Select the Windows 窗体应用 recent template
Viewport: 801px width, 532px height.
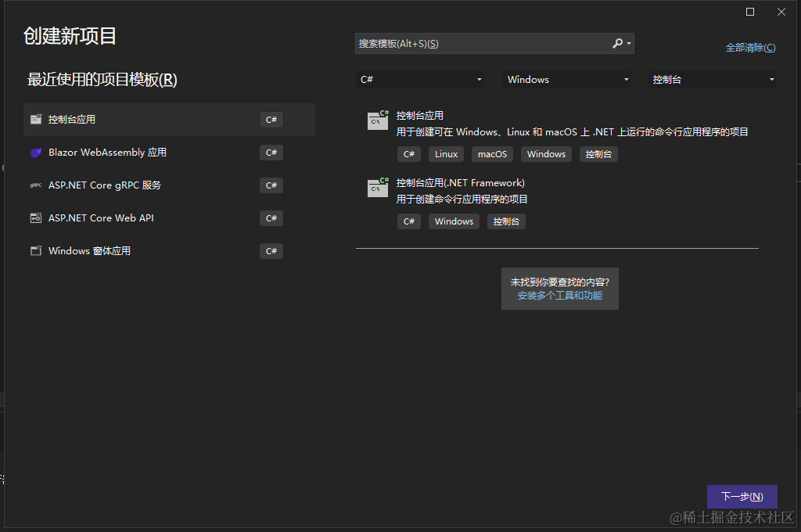click(x=169, y=251)
